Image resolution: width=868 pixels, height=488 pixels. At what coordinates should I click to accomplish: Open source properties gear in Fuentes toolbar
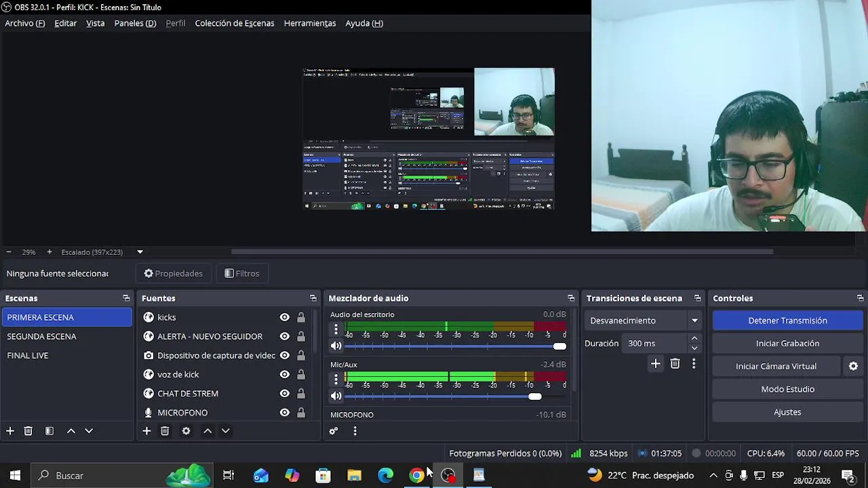pos(186,431)
